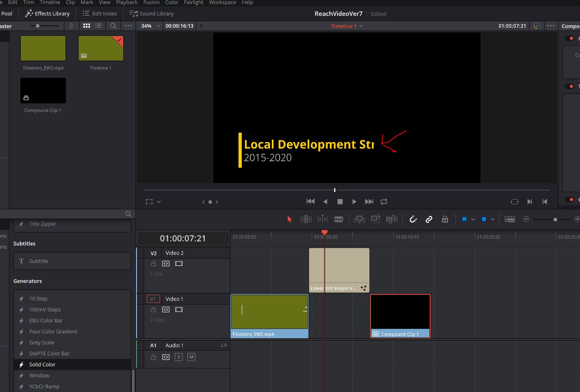580x392 pixels.
Task: Switch media pool to thumbnail view
Action: tap(87, 26)
